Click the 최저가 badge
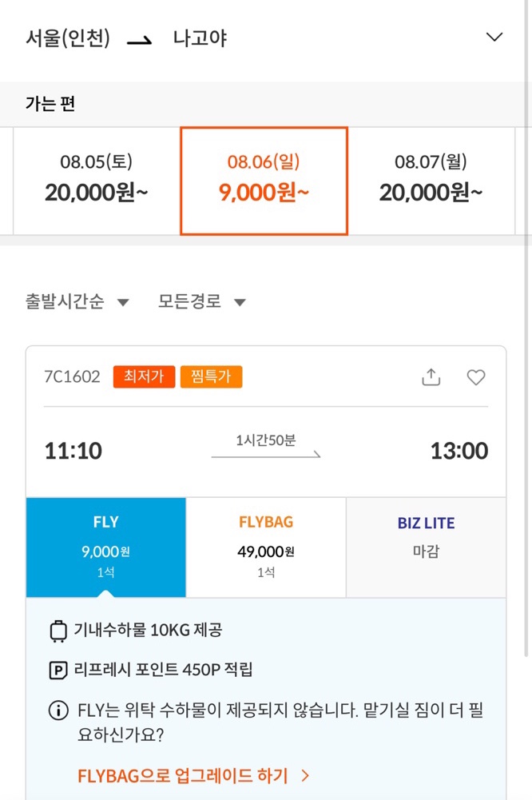Screen dimensions: 532x800 144,376
